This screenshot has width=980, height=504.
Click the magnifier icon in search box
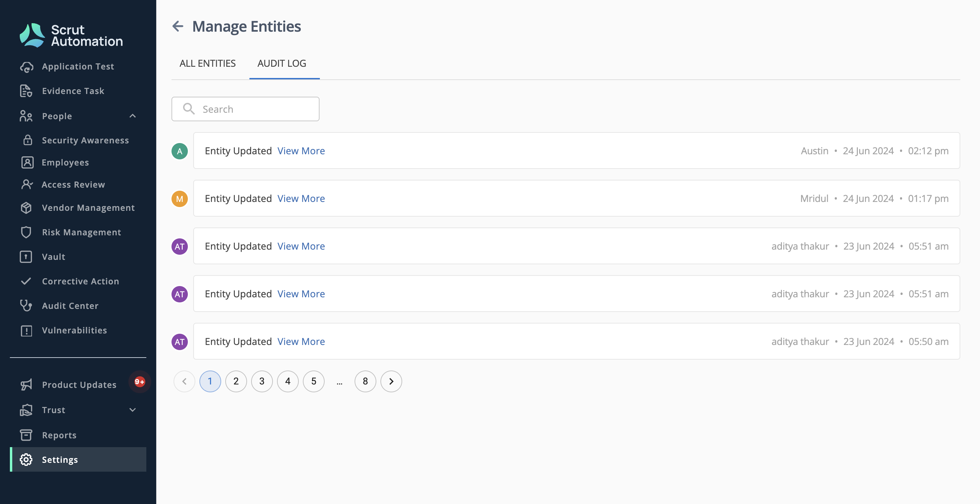tap(189, 109)
